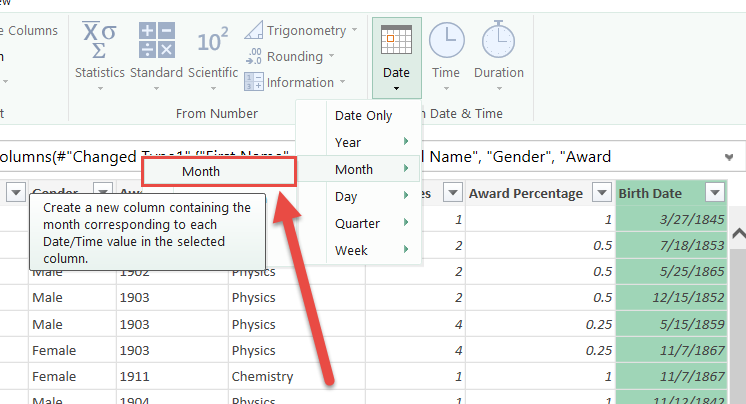Image resolution: width=746 pixels, height=404 pixels.
Task: Open the Trigonometry functions dropdown
Action: (x=299, y=30)
